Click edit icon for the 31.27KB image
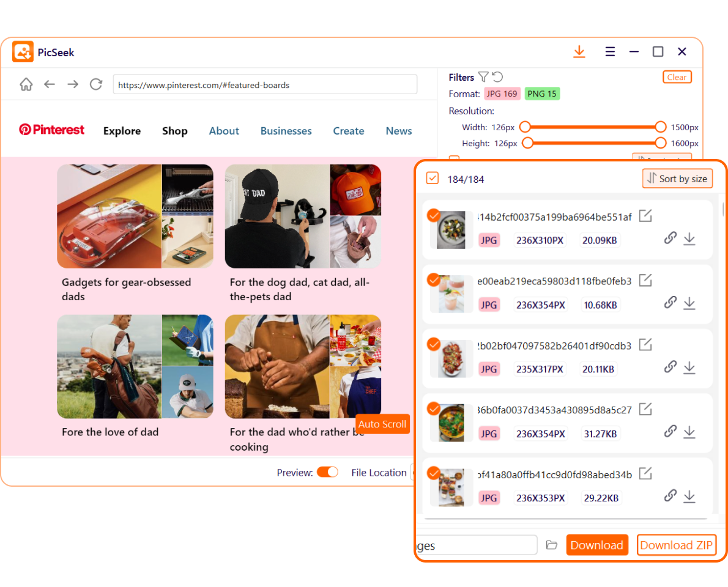Viewport: 728px width, 587px height. [x=645, y=409]
